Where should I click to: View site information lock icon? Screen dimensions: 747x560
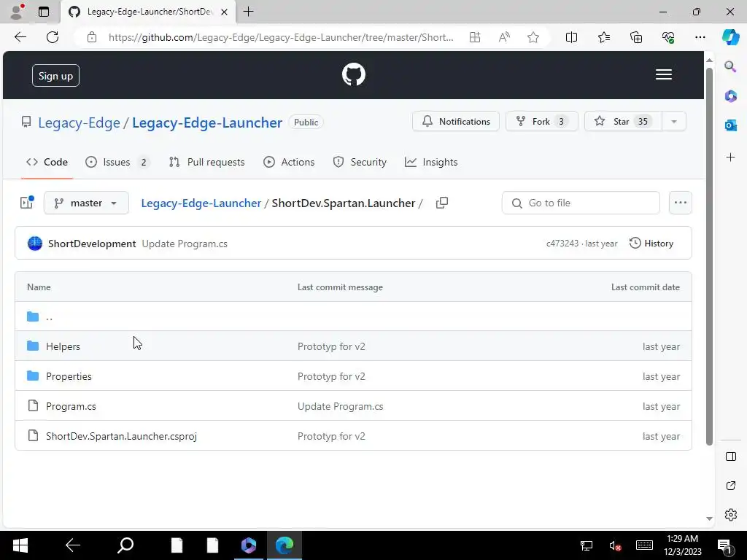pyautogui.click(x=92, y=37)
